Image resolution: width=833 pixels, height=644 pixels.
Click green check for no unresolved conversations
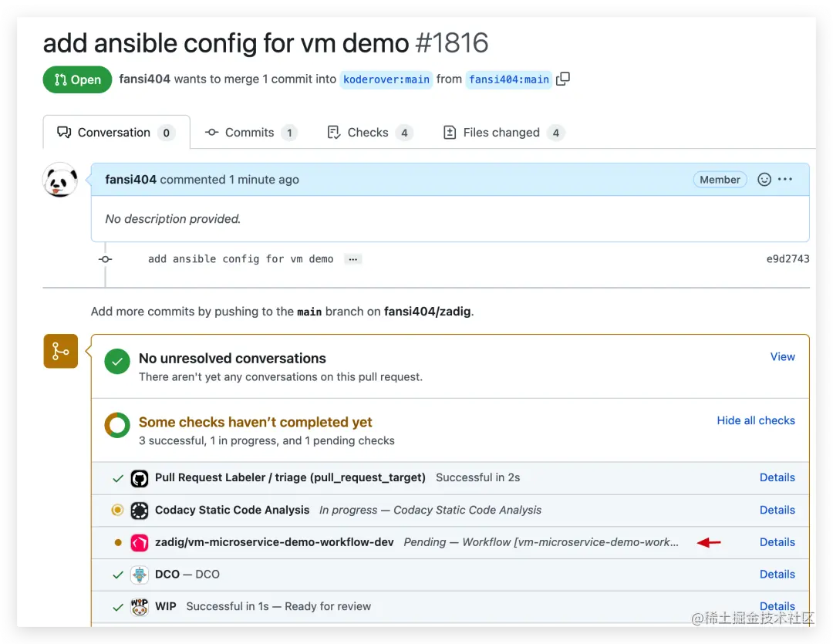pyautogui.click(x=117, y=361)
